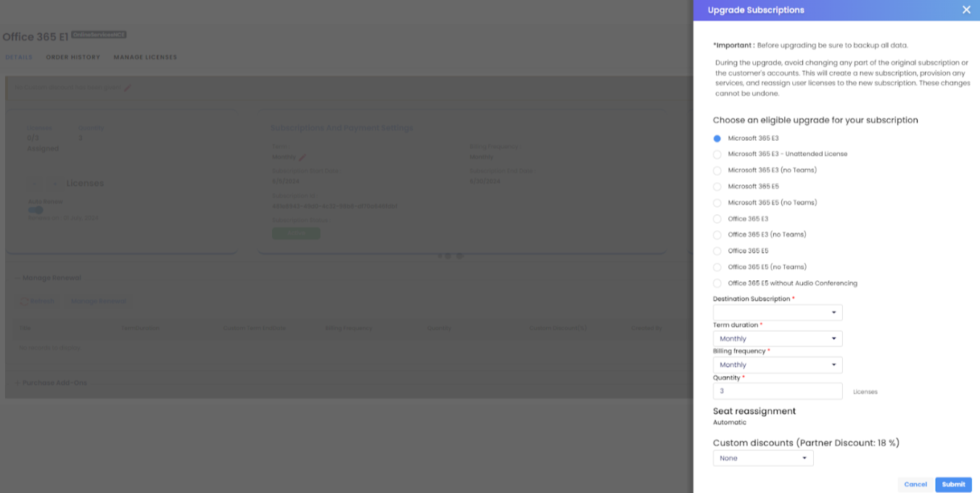
Task: Open the Billing frequency dropdown
Action: click(x=778, y=364)
